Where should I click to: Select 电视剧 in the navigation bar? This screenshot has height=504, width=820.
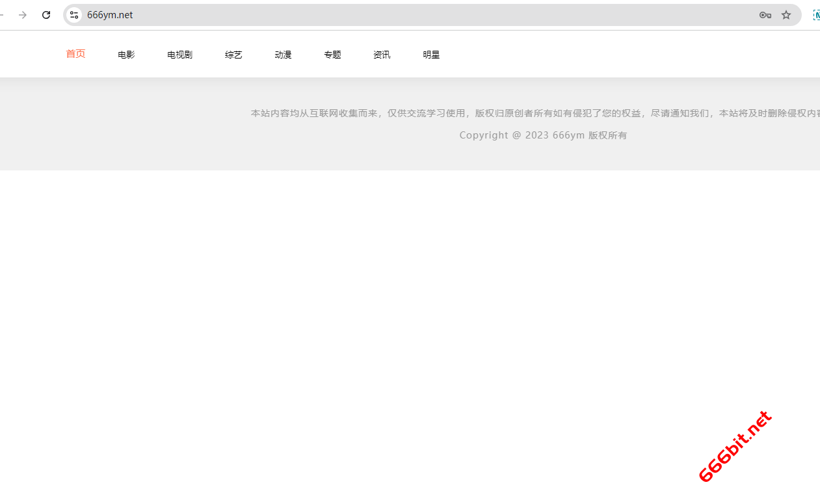[x=179, y=55]
